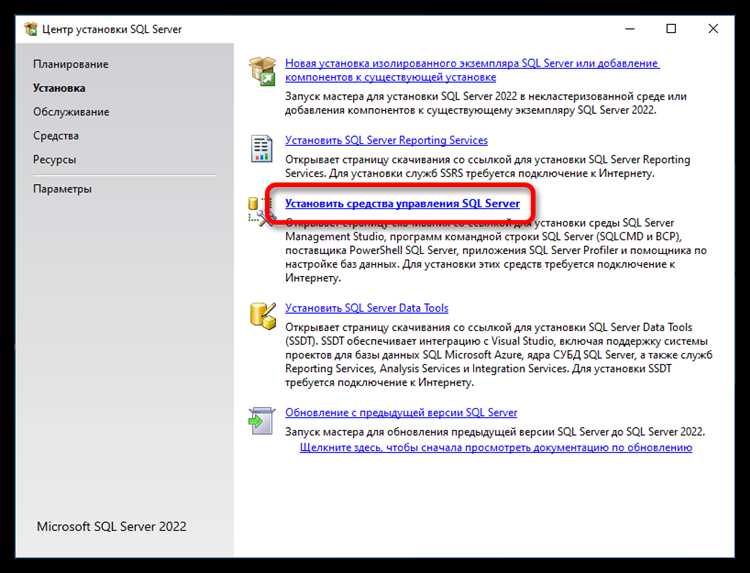The width and height of the screenshot is (750, 573).
Task: Switch to the Средства section
Action: click(56, 136)
